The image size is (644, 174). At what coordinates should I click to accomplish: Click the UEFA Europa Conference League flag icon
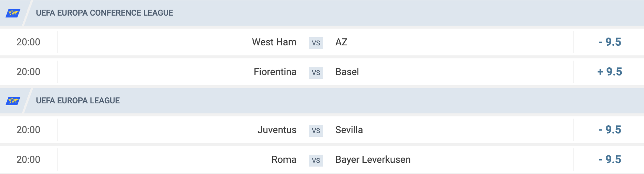tap(13, 13)
